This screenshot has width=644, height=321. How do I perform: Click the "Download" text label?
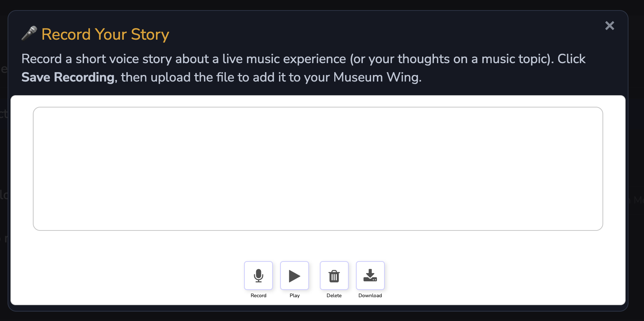click(x=370, y=295)
